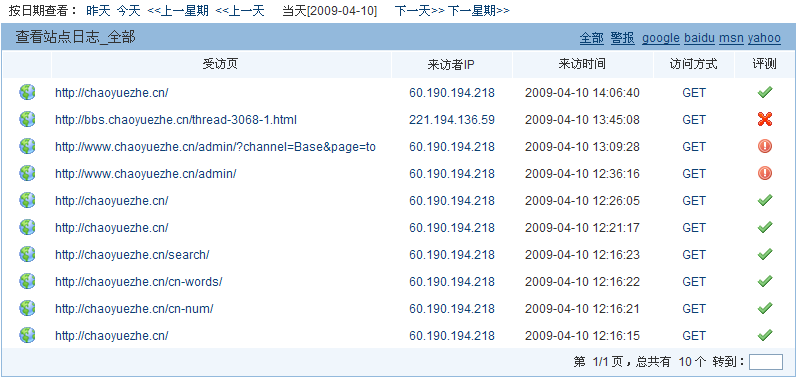Click globe icon beside the /cn-words/ row
798x379 pixels.
27,281
